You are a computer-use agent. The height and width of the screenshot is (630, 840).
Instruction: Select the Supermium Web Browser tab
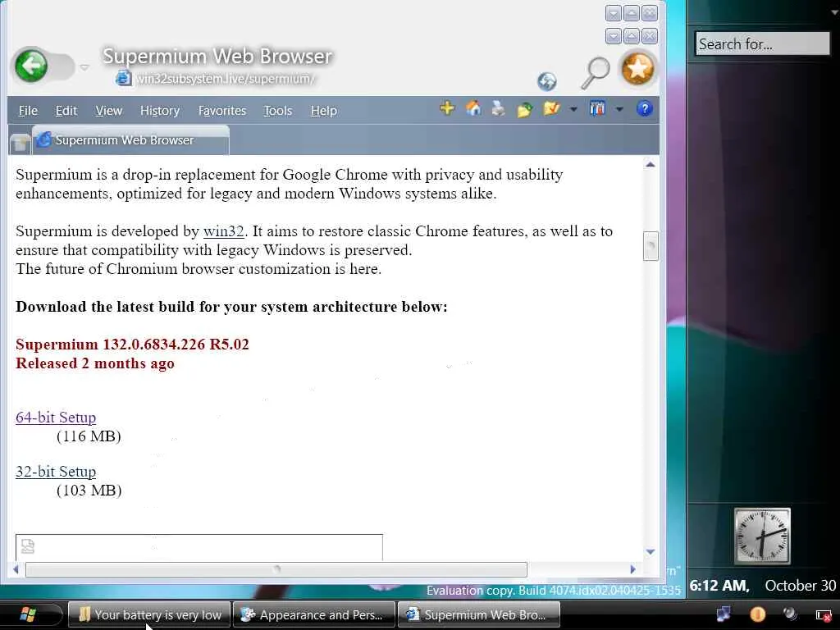[x=130, y=139]
